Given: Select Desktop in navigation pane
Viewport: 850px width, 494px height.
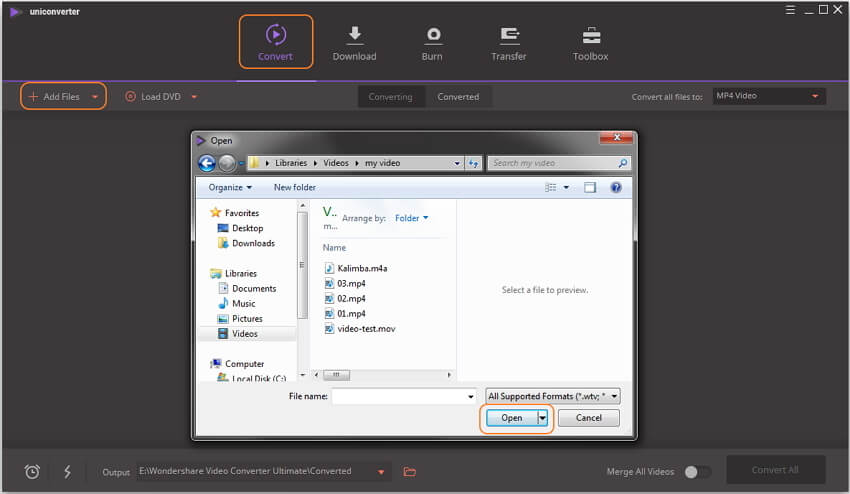Looking at the screenshot, I should click(x=240, y=228).
